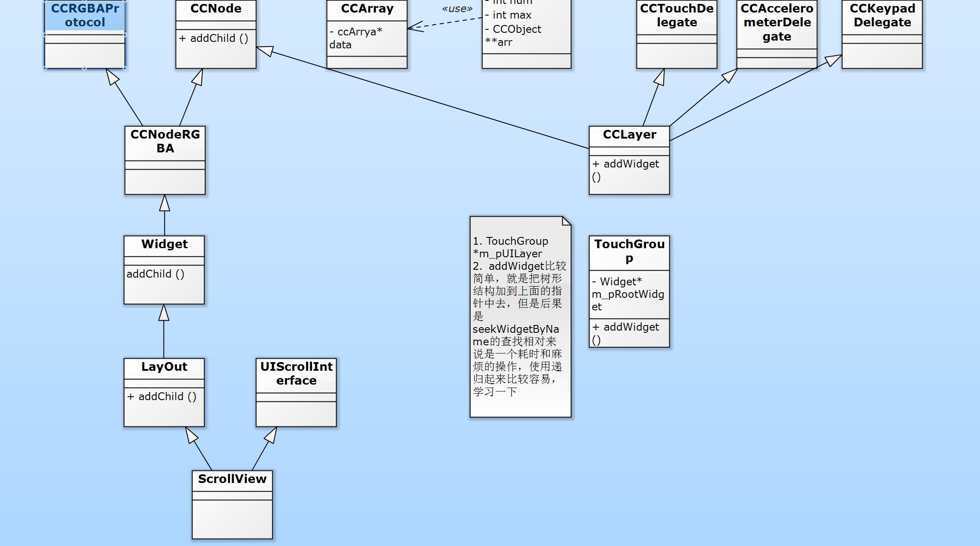Viewport: 980px width, 546px height.
Task: Click generalization arrowhead from LayOut to Widget
Action: click(x=164, y=312)
